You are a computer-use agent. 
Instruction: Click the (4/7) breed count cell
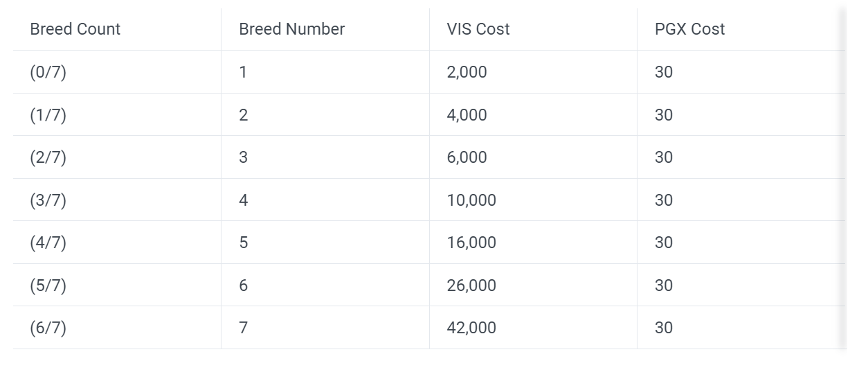tap(48, 243)
